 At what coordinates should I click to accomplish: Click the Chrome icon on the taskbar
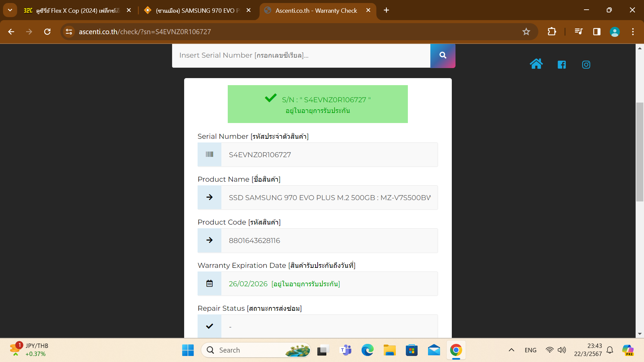[x=456, y=350]
